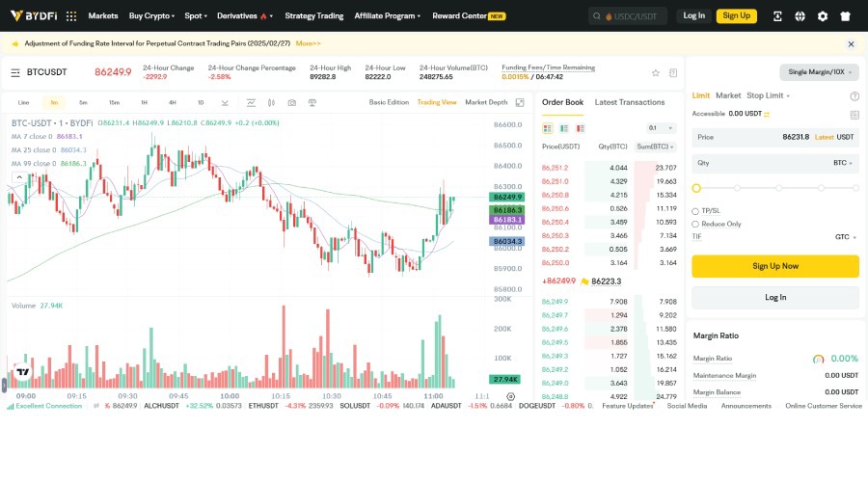Open the language globe selector

(800, 16)
